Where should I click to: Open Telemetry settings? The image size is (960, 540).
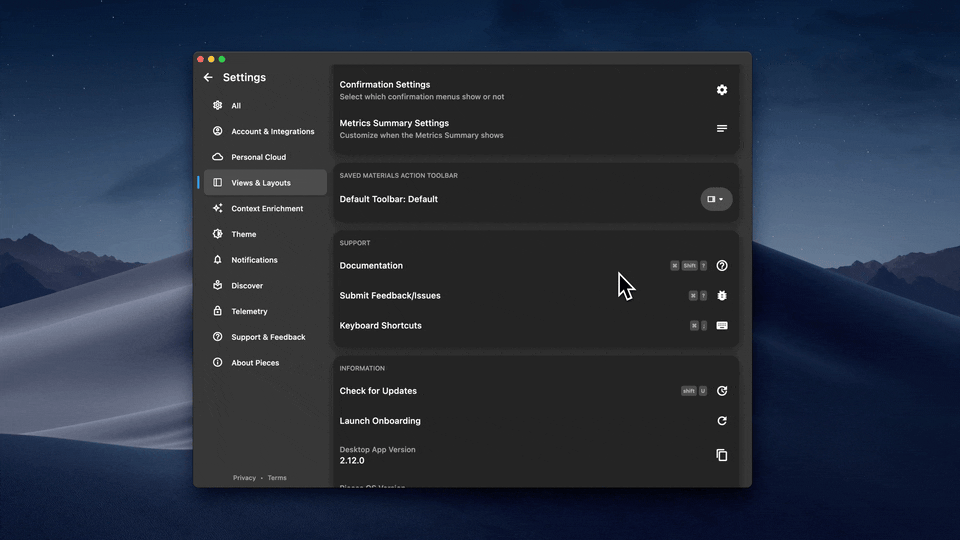(265, 311)
